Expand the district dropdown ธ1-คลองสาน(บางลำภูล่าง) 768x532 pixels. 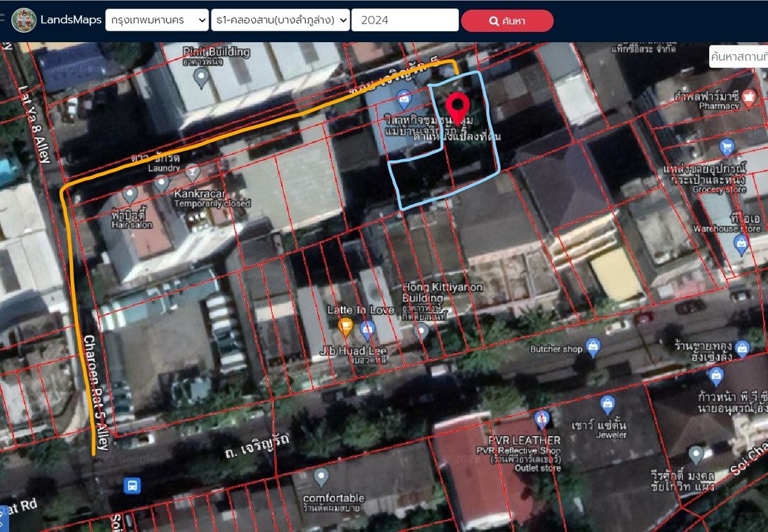coord(280,20)
